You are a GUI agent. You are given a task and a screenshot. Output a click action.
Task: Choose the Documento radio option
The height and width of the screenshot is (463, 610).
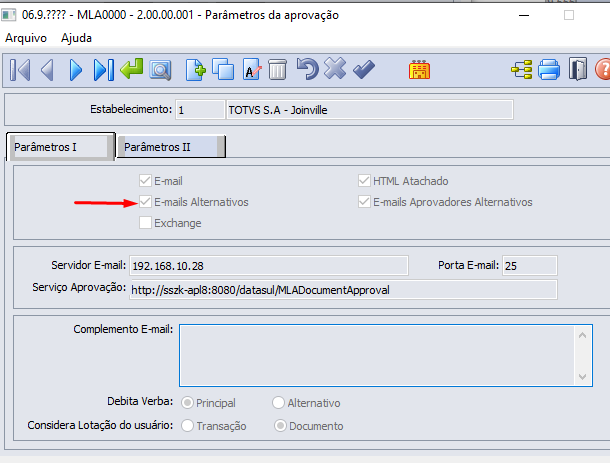(280, 426)
